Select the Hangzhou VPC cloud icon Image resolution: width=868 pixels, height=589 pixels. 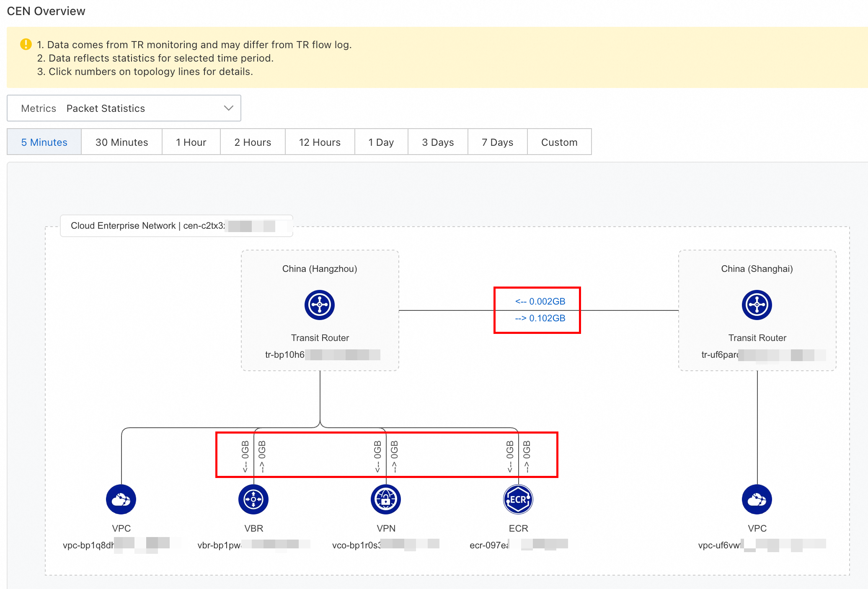point(121,499)
